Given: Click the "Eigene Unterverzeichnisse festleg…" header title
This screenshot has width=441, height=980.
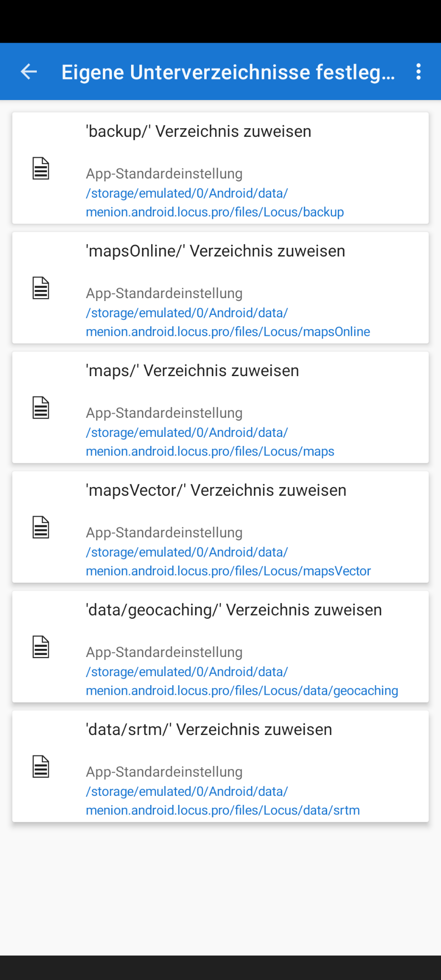Looking at the screenshot, I should (x=228, y=72).
